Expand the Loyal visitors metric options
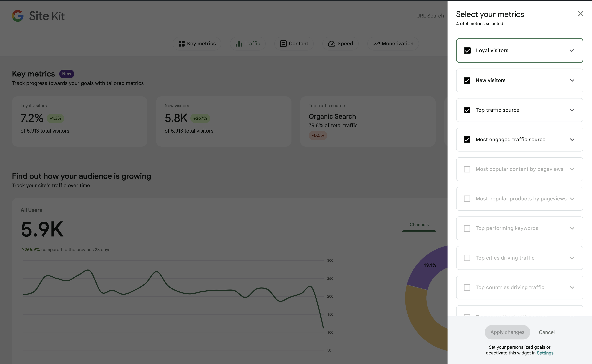The height and width of the screenshot is (364, 592). [x=572, y=50]
